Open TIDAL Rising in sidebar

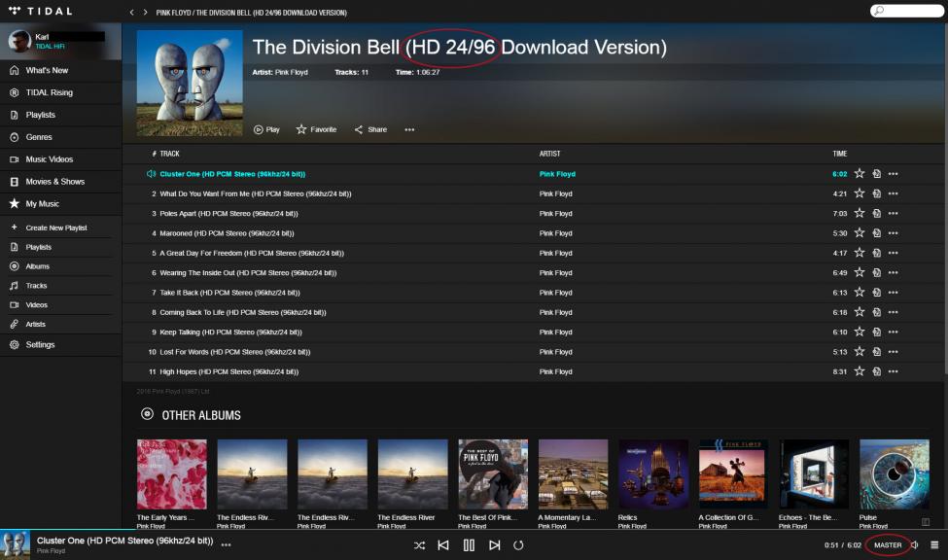pos(49,92)
